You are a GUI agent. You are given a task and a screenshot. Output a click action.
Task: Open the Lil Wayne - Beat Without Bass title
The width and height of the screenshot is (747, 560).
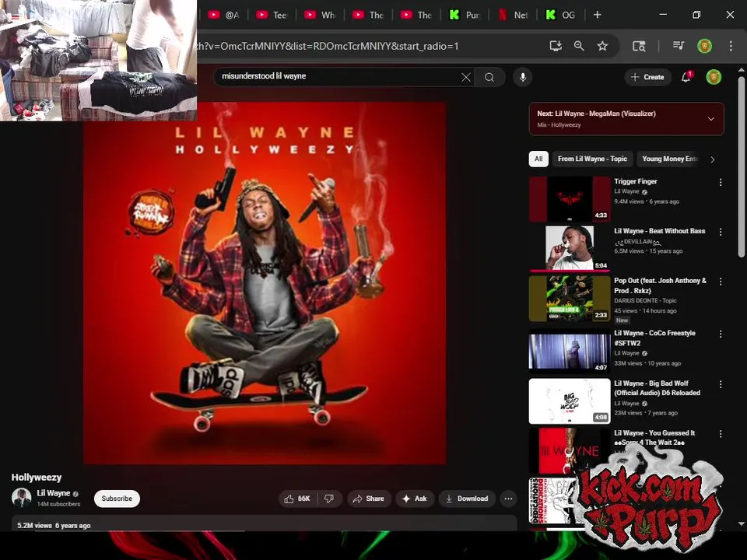pos(659,231)
